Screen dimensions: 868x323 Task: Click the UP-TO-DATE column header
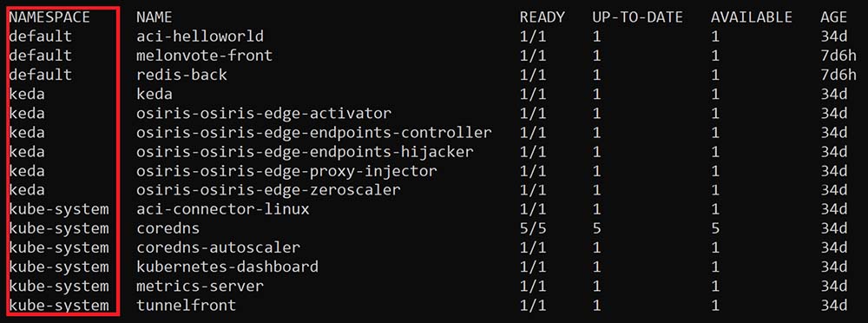[x=637, y=17]
